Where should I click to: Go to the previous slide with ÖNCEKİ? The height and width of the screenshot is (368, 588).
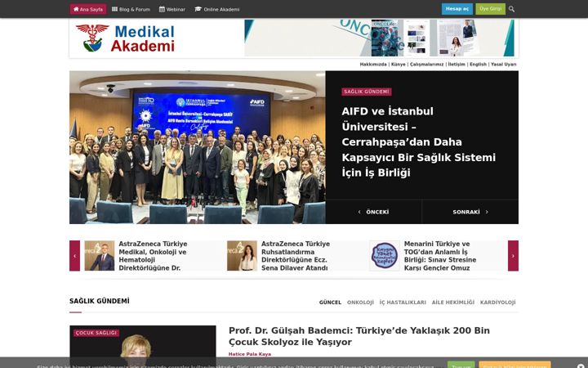coord(373,212)
